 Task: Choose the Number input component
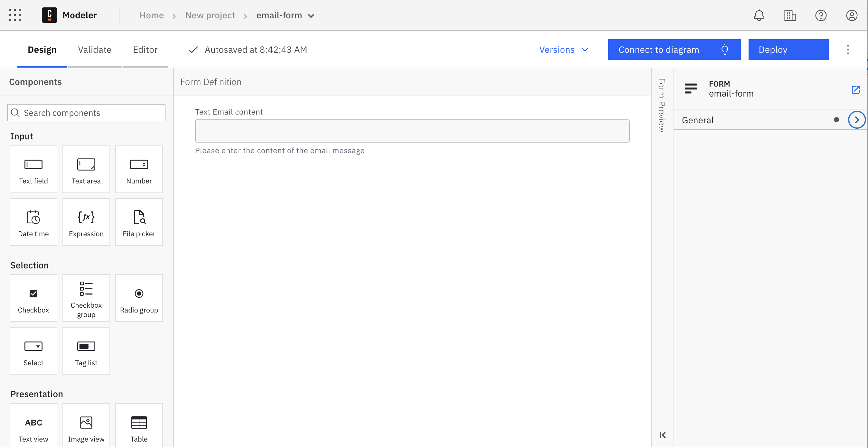click(139, 169)
